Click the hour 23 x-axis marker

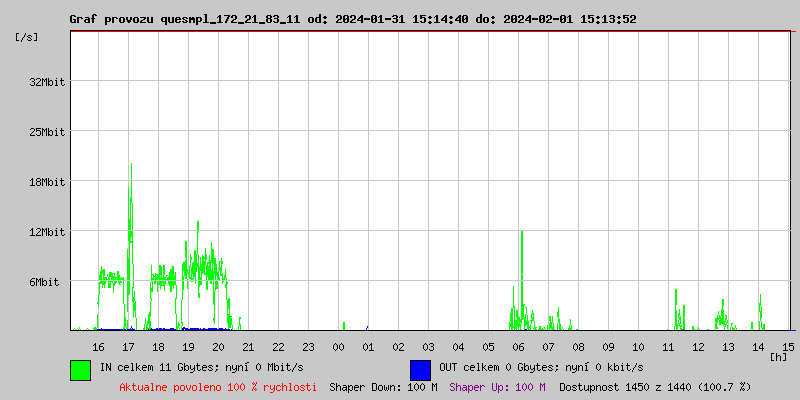308,346
